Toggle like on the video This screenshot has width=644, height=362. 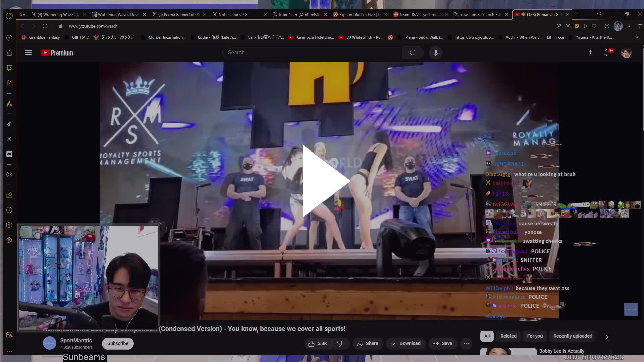(x=313, y=343)
